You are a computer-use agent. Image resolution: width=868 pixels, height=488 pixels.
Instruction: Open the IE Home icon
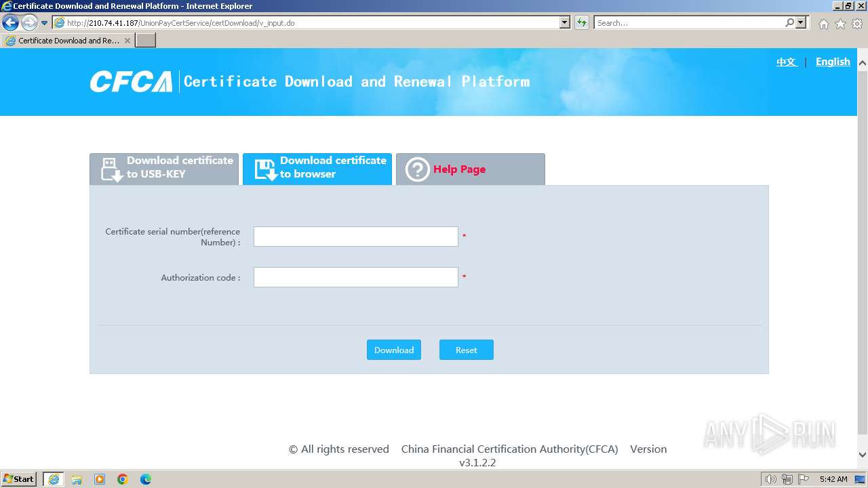click(x=823, y=24)
